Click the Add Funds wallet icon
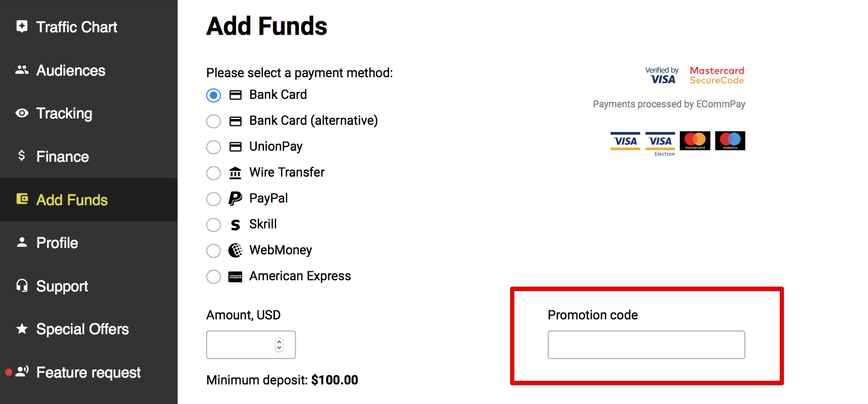Screen dimensions: 868x404 click(22, 199)
